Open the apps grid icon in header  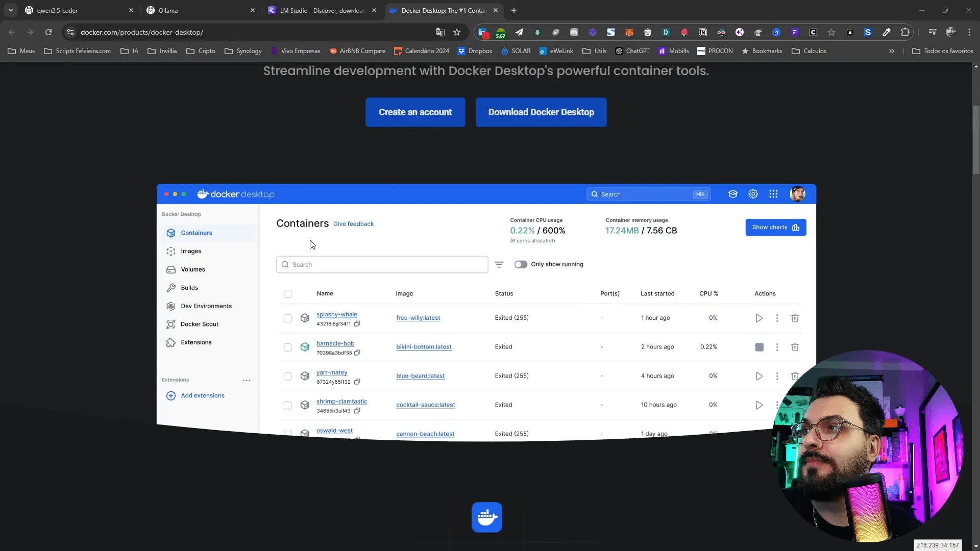pyautogui.click(x=773, y=194)
